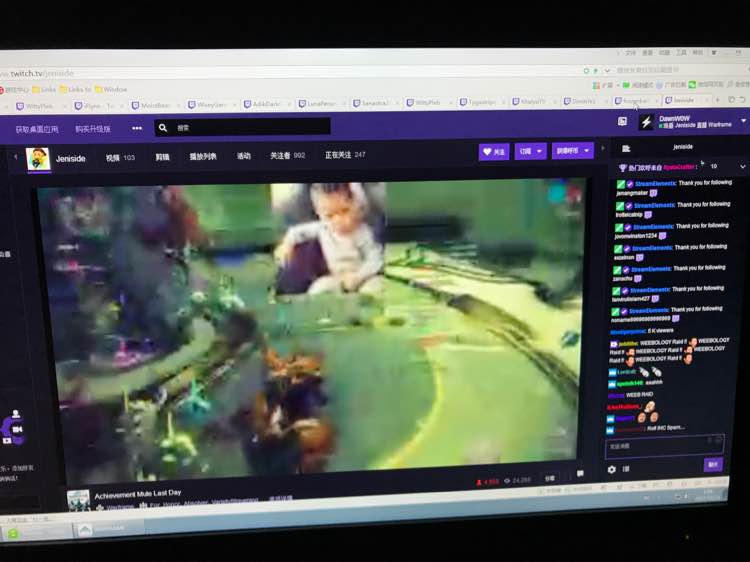Open the purple bits dropdown next to subscribe
Screen dimensions: 750x562
[x=573, y=151]
